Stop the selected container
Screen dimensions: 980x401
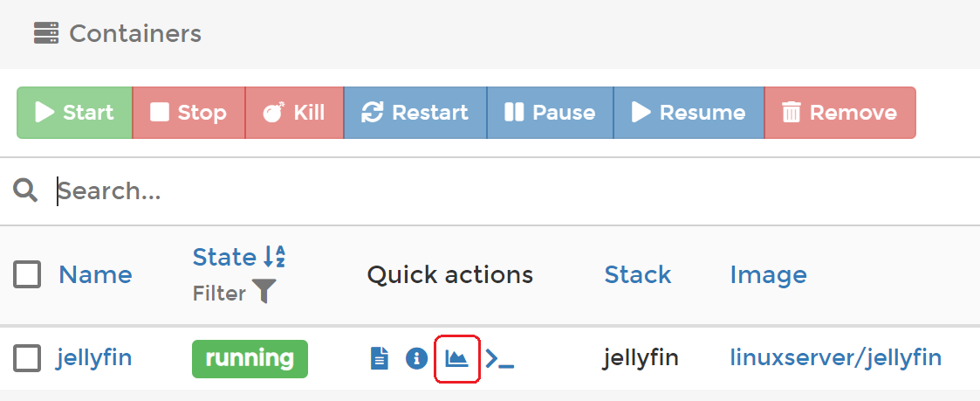[x=188, y=113]
